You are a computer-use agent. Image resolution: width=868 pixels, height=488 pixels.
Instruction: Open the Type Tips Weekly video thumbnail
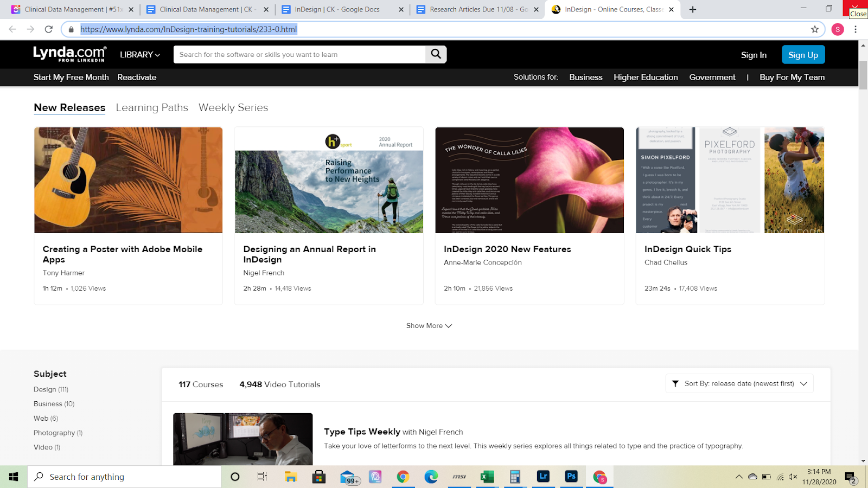243,439
